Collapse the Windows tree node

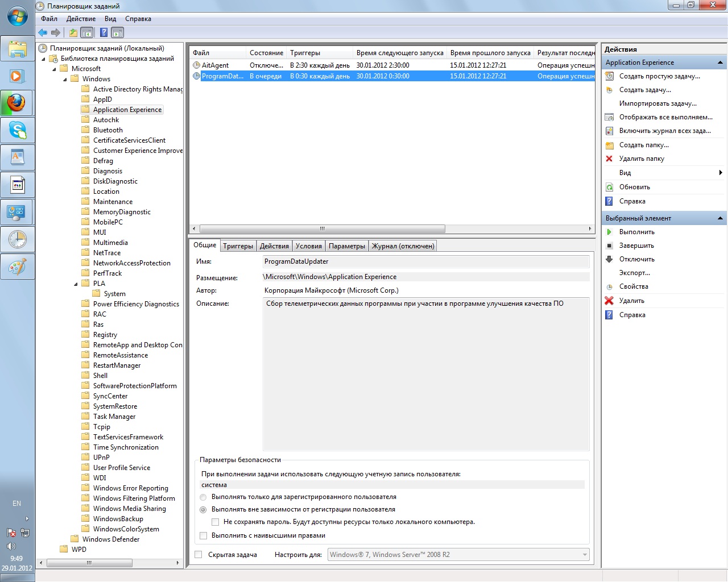click(x=65, y=80)
